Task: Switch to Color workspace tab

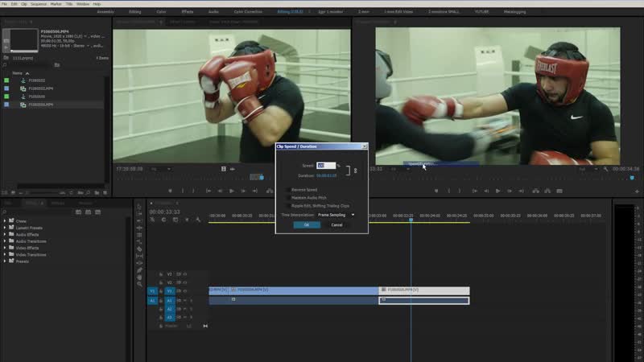Action: coord(161,11)
